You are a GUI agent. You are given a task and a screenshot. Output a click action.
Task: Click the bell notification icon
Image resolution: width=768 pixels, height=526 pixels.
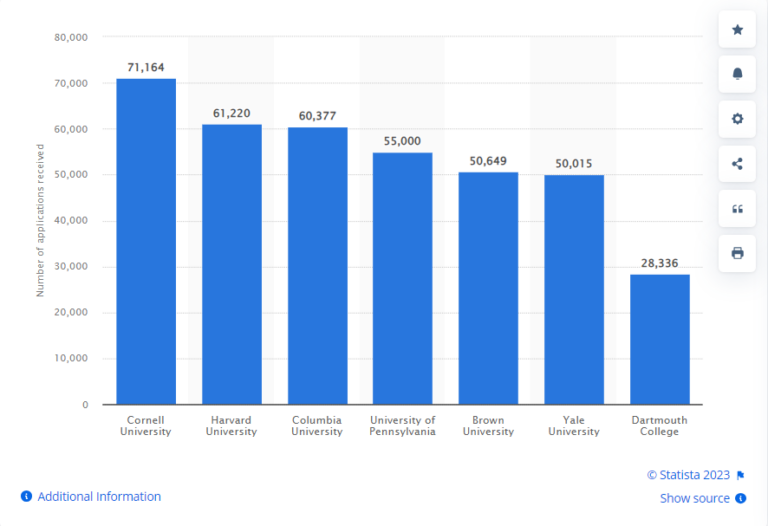[x=737, y=74]
